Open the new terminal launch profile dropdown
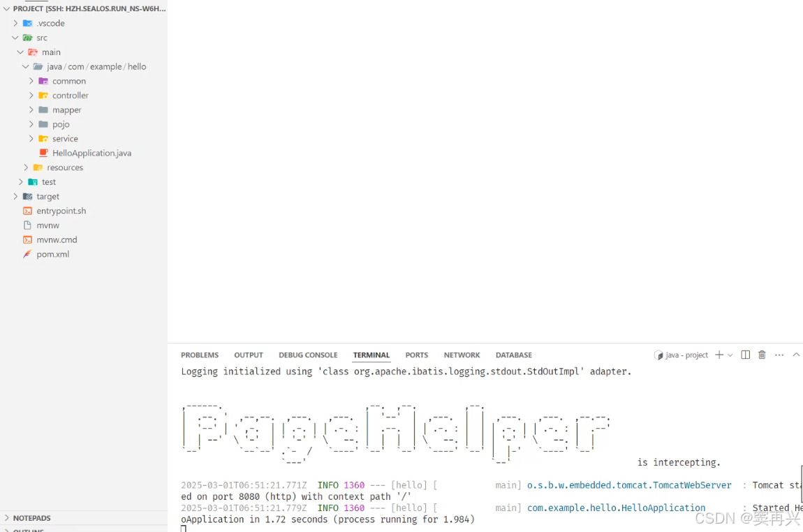Image resolution: width=803 pixels, height=532 pixels. [x=730, y=355]
